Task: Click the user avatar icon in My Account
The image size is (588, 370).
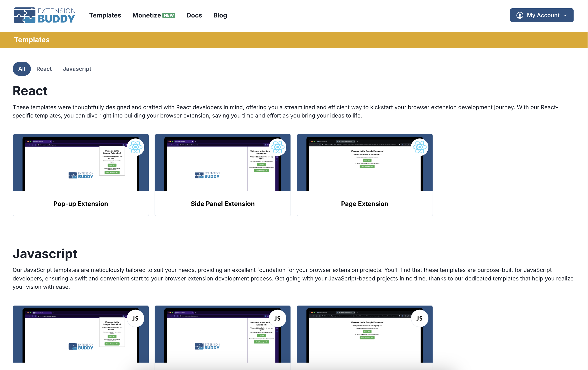Action: (x=520, y=15)
